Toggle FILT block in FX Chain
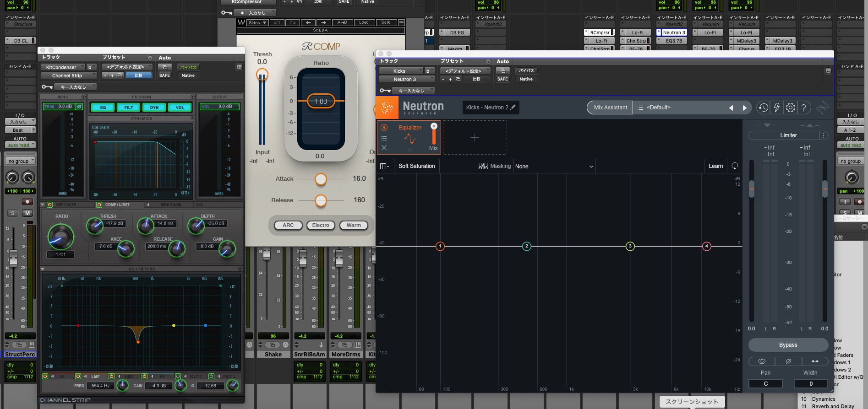868x409 pixels. pyautogui.click(x=129, y=108)
